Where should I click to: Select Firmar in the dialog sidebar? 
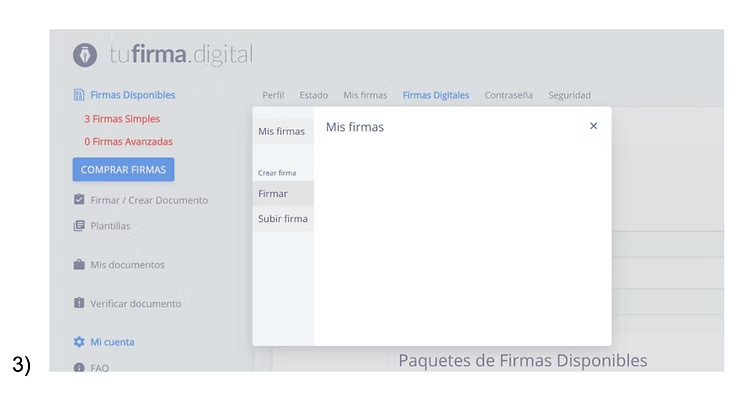283,194
